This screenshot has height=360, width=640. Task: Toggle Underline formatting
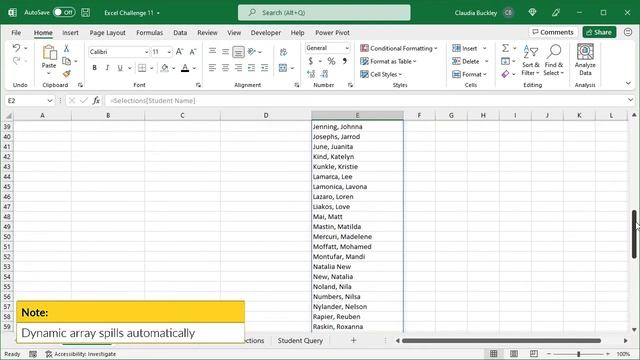[120, 68]
